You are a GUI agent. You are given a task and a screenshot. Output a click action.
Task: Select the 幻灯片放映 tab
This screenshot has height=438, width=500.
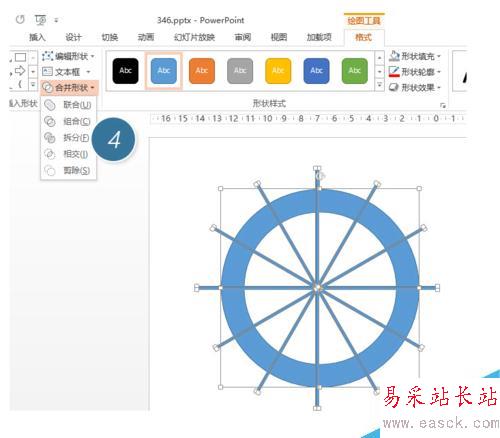[x=194, y=37]
